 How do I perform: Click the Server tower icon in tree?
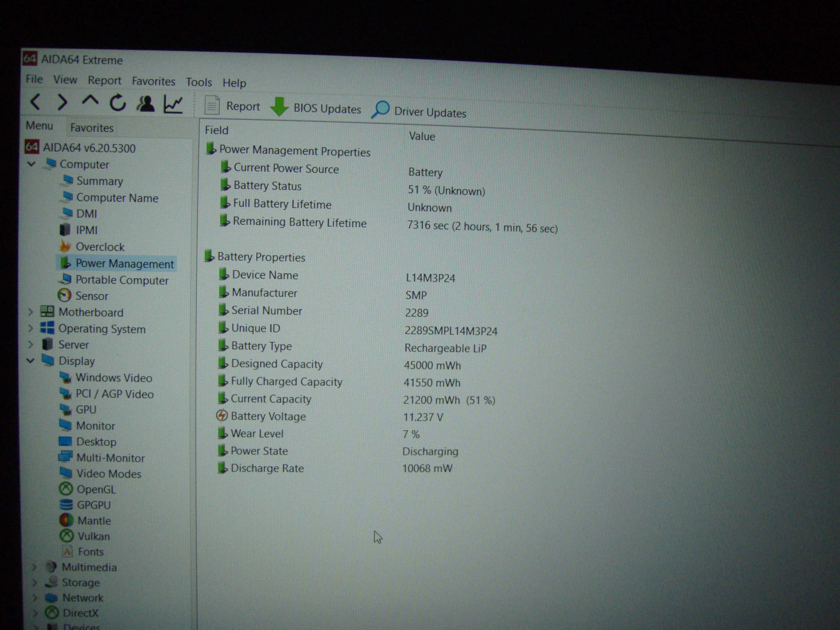pyautogui.click(x=48, y=344)
